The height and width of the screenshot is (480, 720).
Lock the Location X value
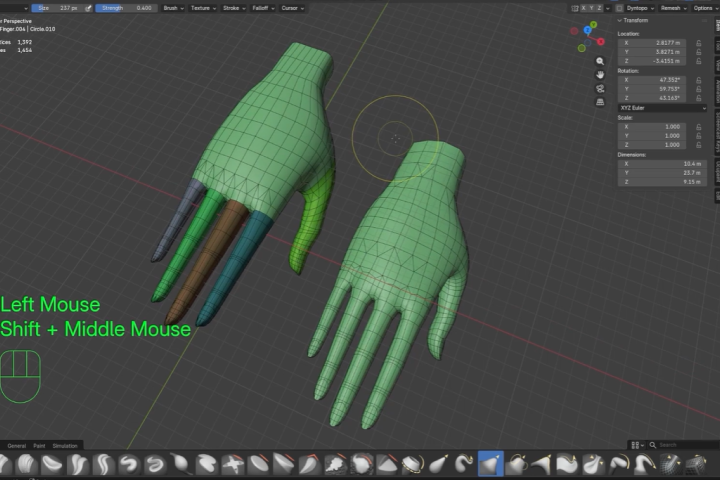698,43
